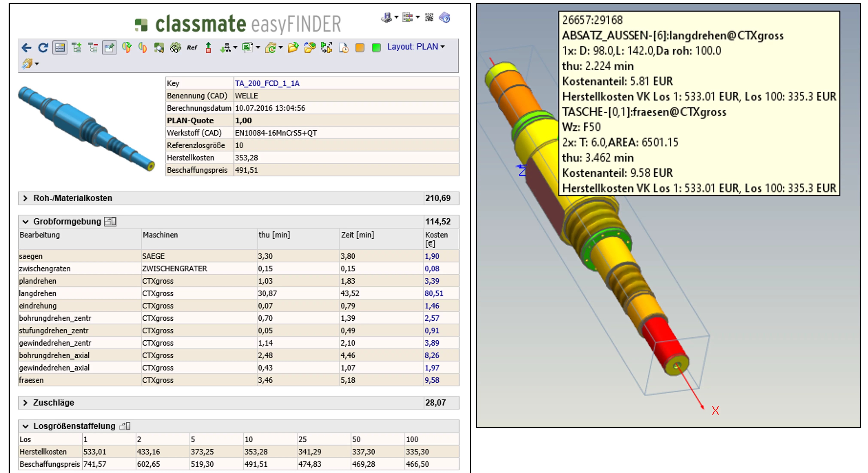Image resolution: width=868 pixels, height=473 pixels.
Task: Click the expand all tree icon
Action: (76, 47)
